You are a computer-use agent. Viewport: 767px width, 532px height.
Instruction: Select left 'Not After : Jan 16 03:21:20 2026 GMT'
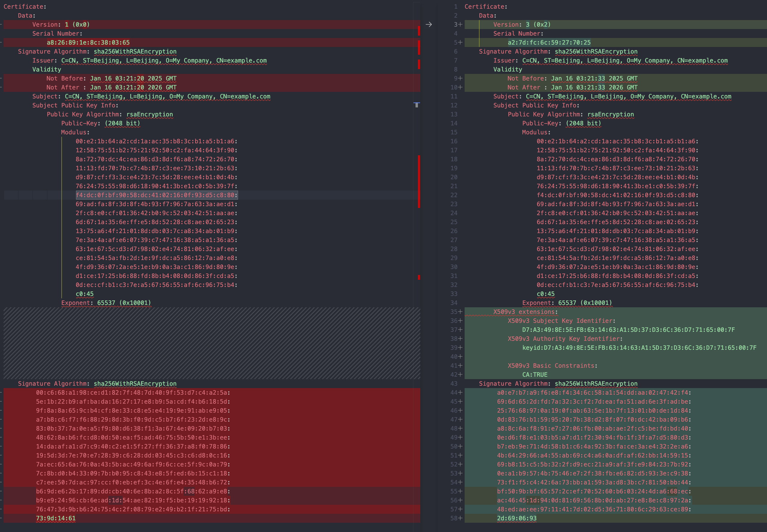point(111,88)
